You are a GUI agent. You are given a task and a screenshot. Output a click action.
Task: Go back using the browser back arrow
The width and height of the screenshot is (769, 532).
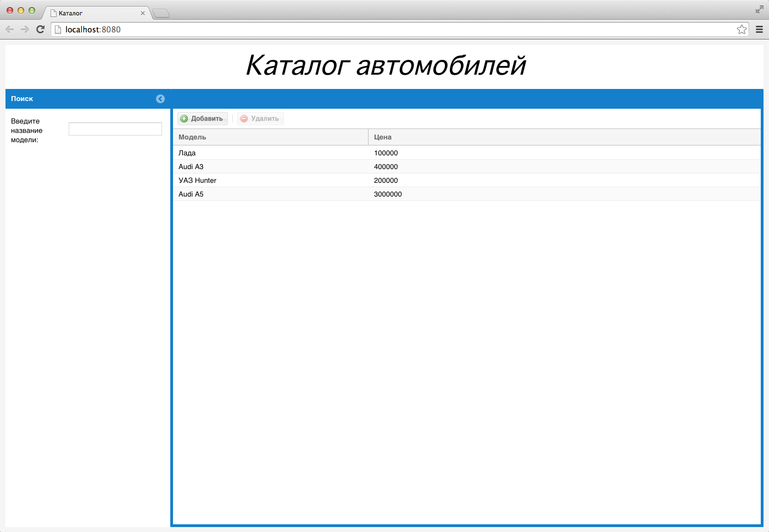point(10,30)
